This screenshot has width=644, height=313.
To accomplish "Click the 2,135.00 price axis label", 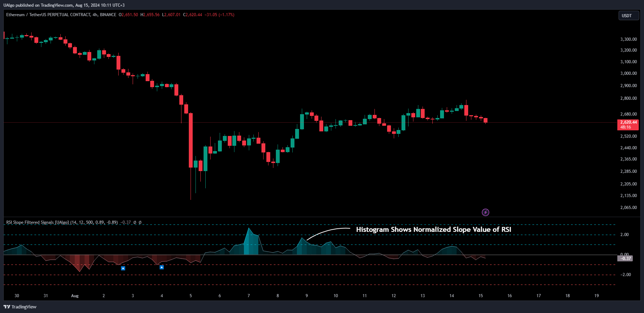I will click(629, 196).
